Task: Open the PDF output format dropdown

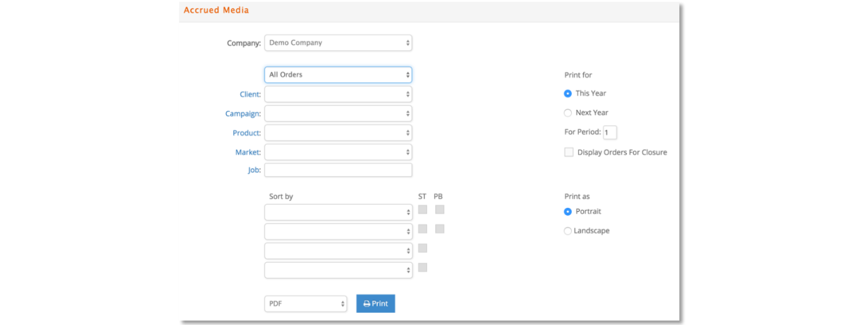Action: click(306, 304)
